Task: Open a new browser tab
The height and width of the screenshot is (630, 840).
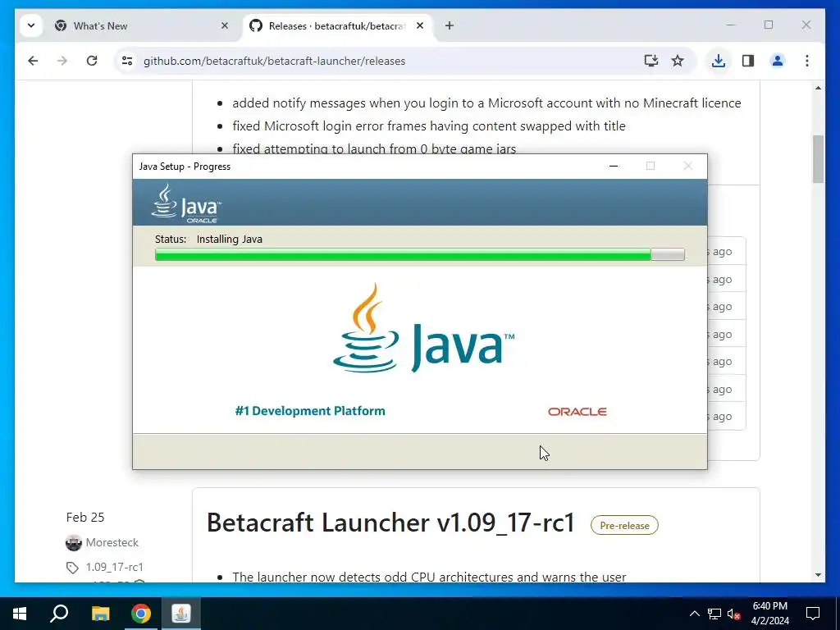Action: tap(450, 25)
